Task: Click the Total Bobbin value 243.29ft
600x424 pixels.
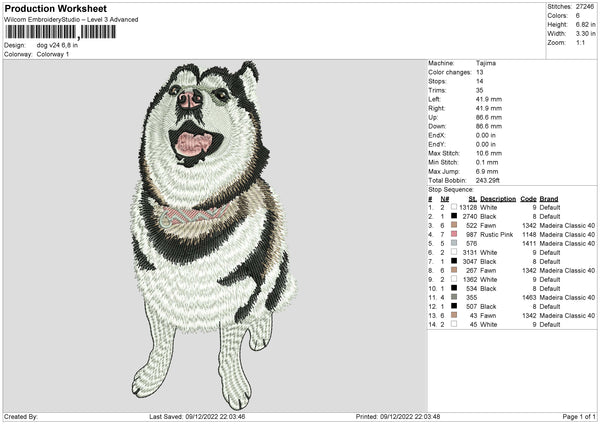Action: [x=488, y=180]
